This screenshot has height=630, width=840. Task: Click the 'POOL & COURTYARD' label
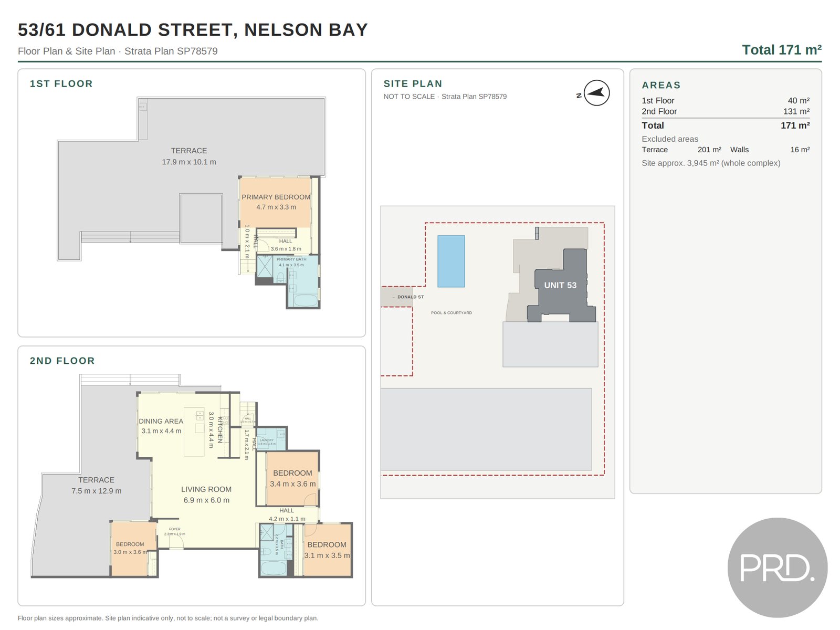point(451,313)
